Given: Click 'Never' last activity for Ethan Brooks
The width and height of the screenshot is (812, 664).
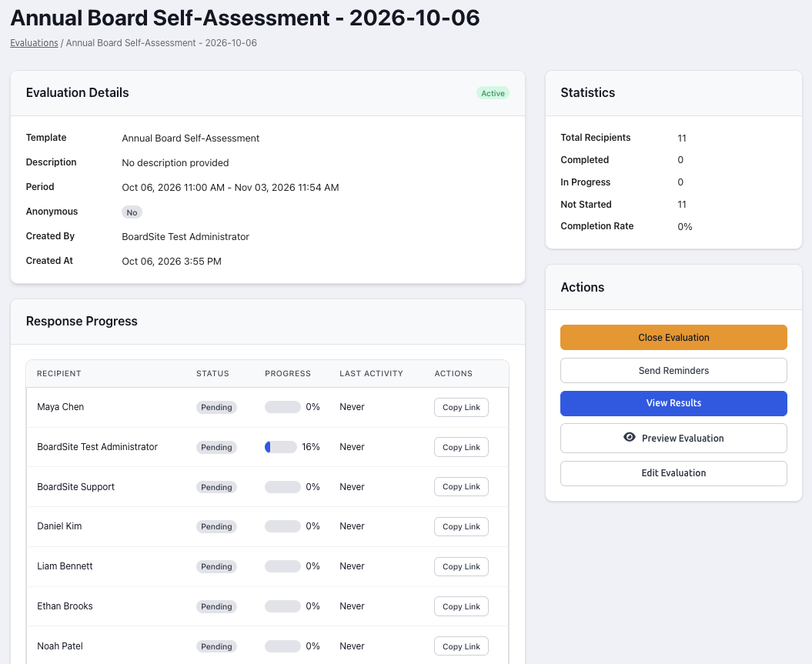Looking at the screenshot, I should (353, 606).
